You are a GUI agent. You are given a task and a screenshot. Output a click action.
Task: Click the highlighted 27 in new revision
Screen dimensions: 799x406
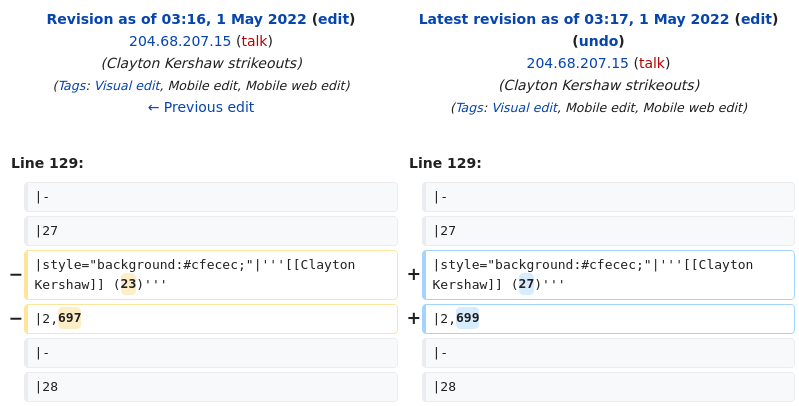pyautogui.click(x=526, y=284)
